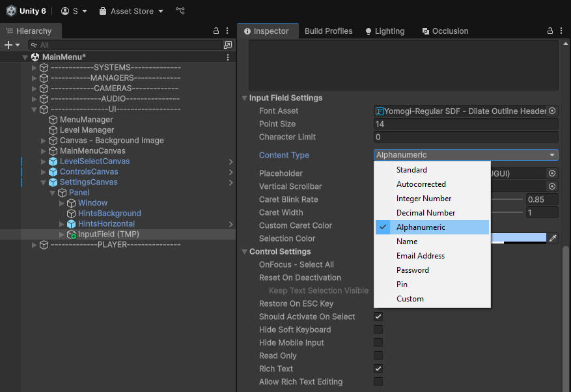The image size is (571, 392).
Task: Click the Point Size field
Action: tap(466, 124)
